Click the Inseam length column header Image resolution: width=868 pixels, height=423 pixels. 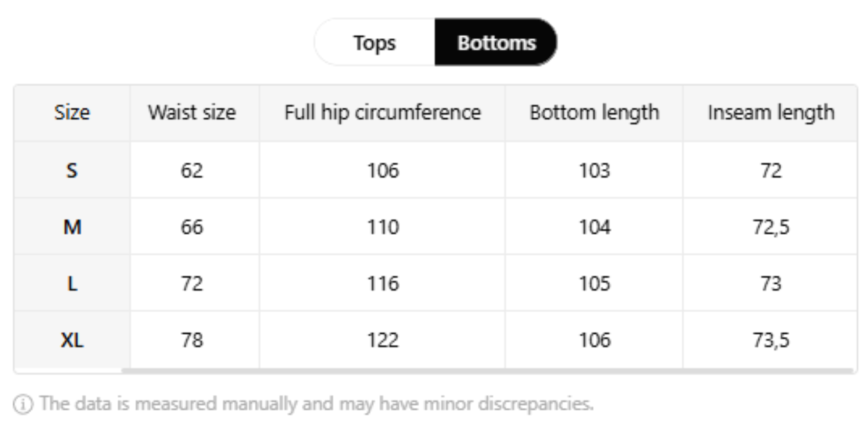coord(770,113)
